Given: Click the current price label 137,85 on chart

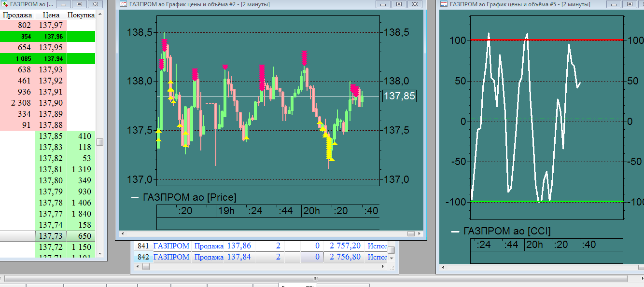Looking at the screenshot, I should point(399,96).
